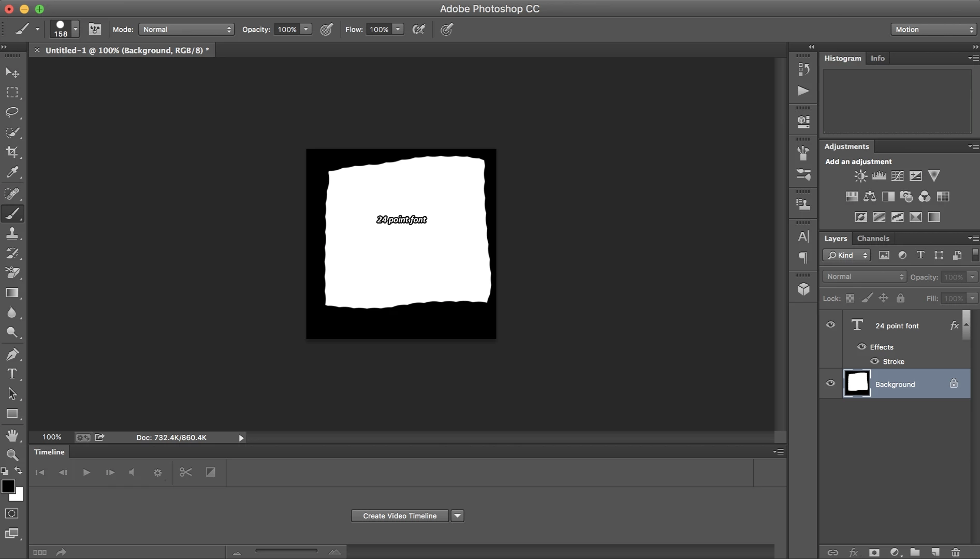
Task: Add a Brightness/Contrast adjustment
Action: click(860, 176)
